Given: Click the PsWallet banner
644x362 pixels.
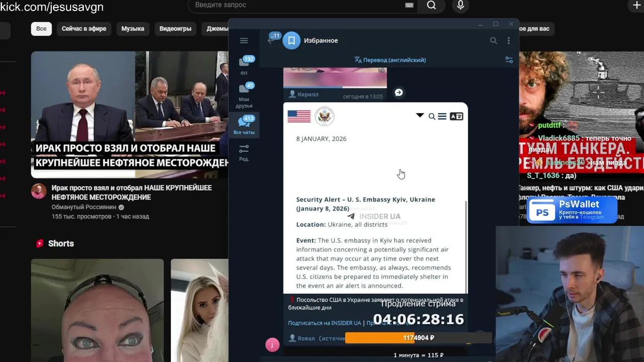Looking at the screenshot, I should click(x=573, y=210).
